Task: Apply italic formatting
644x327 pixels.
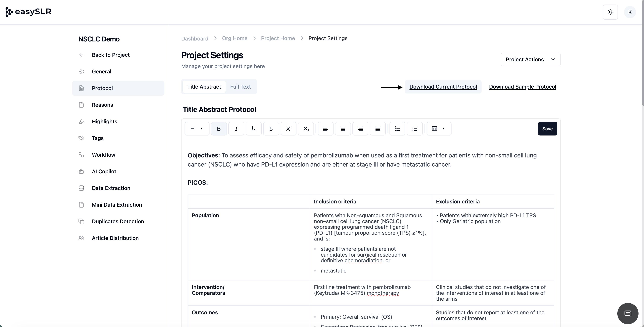Action: 236,129
